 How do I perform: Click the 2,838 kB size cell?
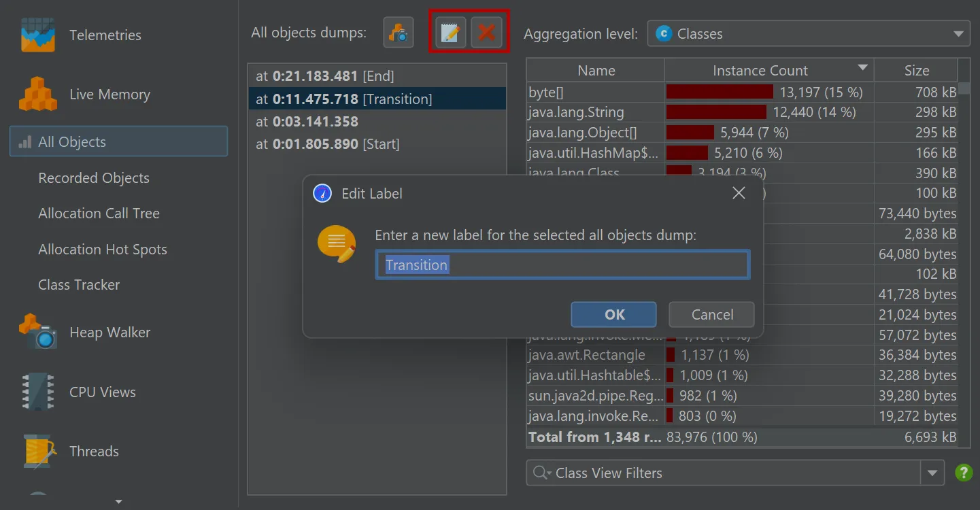(x=916, y=234)
